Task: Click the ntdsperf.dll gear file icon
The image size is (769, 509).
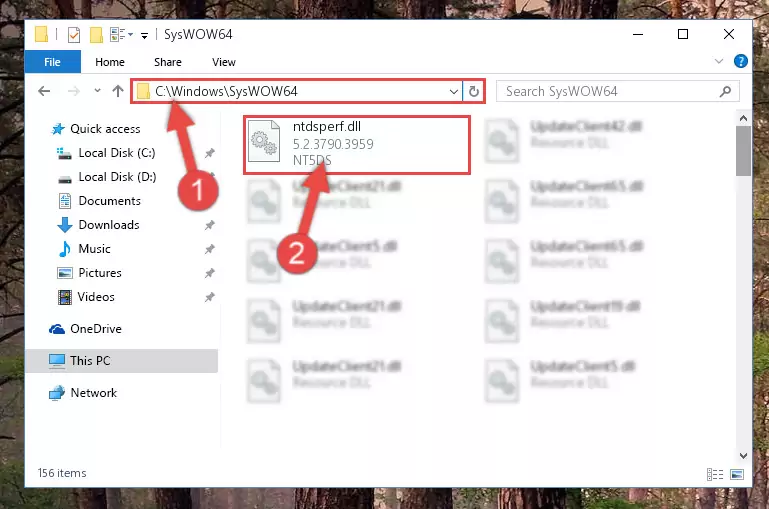Action: [264, 141]
